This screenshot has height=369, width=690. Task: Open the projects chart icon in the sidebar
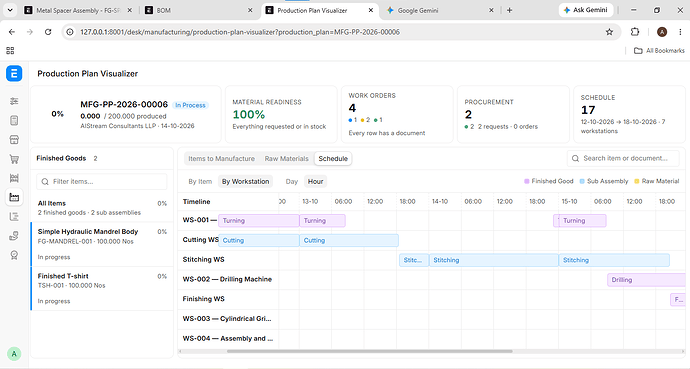point(14,216)
